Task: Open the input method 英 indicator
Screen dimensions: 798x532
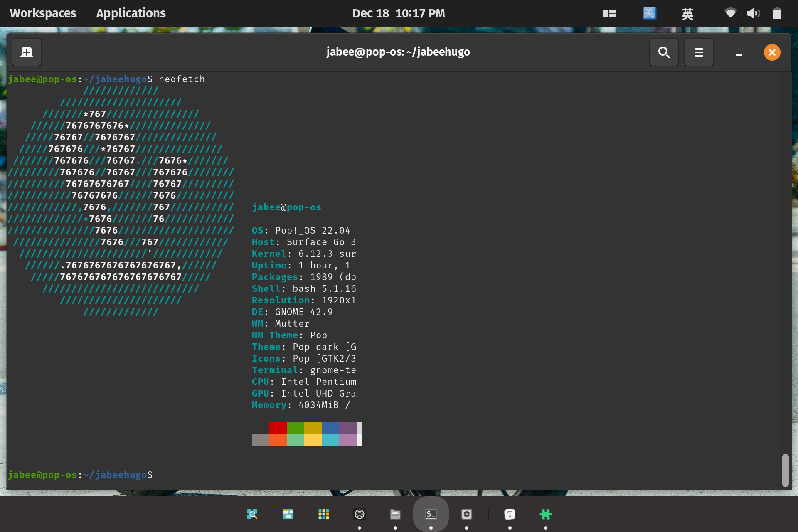Action: click(687, 14)
